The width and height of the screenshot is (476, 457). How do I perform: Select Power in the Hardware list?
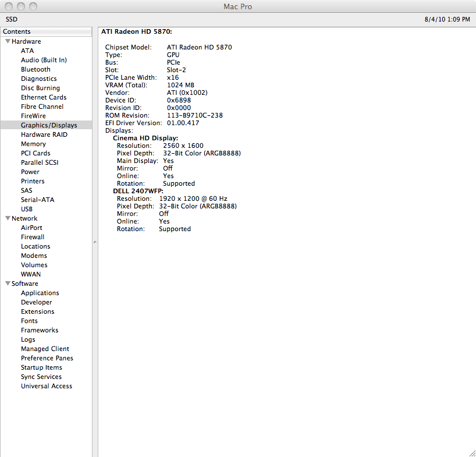[x=30, y=172]
